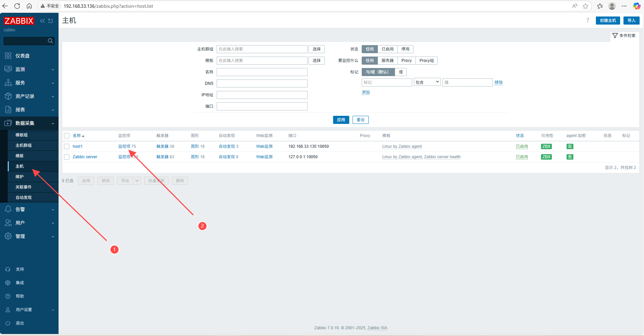This screenshot has width=644, height=336.
Task: Click the 导入 button
Action: [x=631, y=21]
